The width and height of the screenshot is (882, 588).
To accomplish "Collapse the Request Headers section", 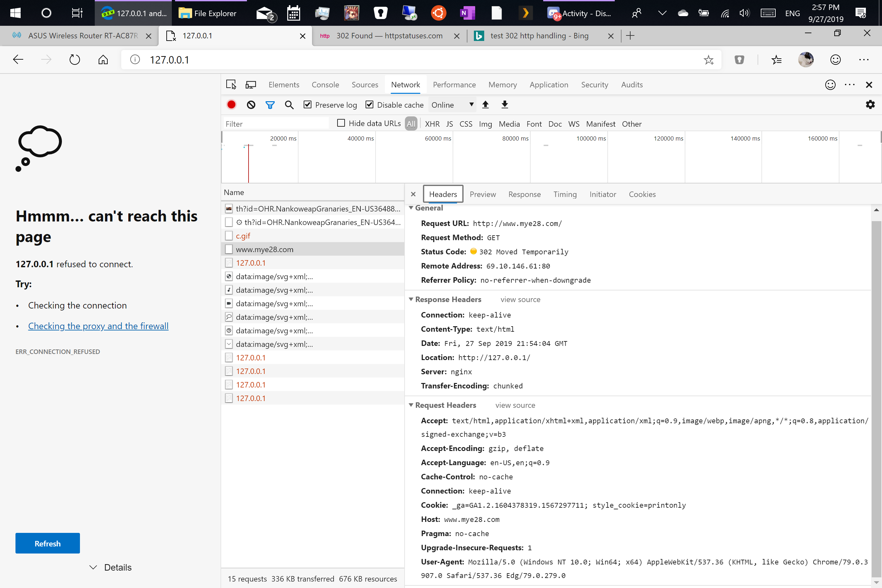I will (411, 405).
